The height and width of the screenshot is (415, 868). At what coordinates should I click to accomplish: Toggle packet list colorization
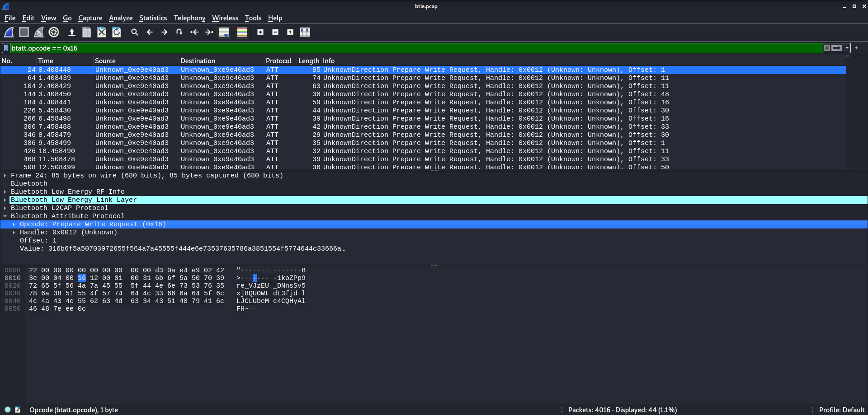242,32
